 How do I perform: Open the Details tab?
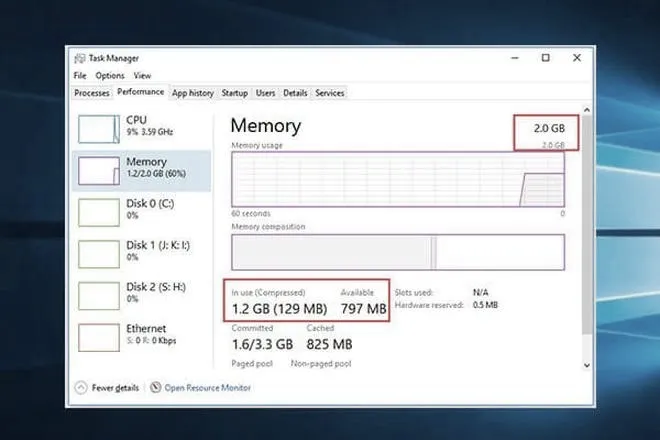point(295,93)
